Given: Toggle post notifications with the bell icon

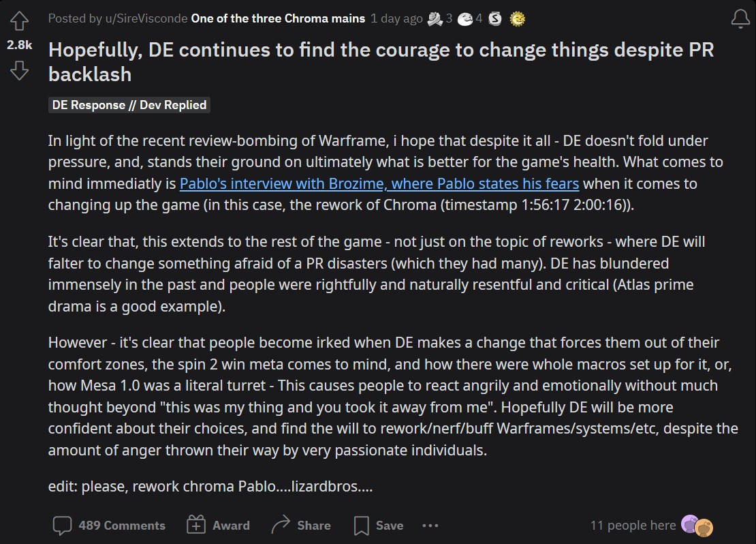Looking at the screenshot, I should [x=740, y=19].
